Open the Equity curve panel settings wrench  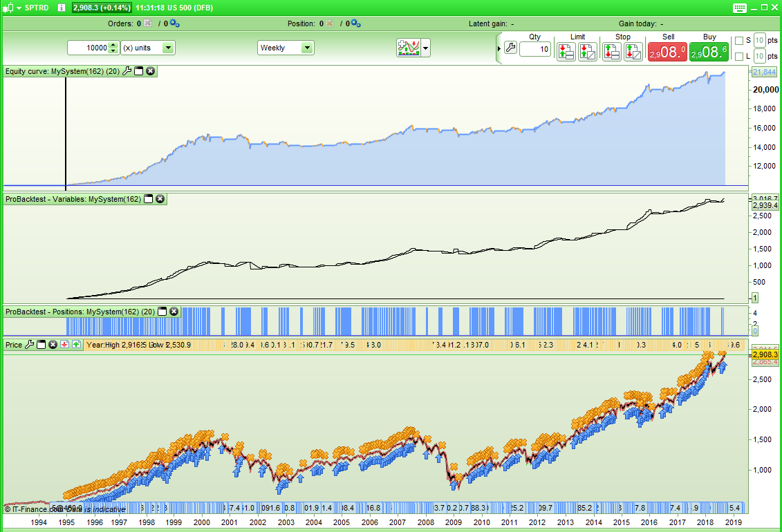(127, 71)
